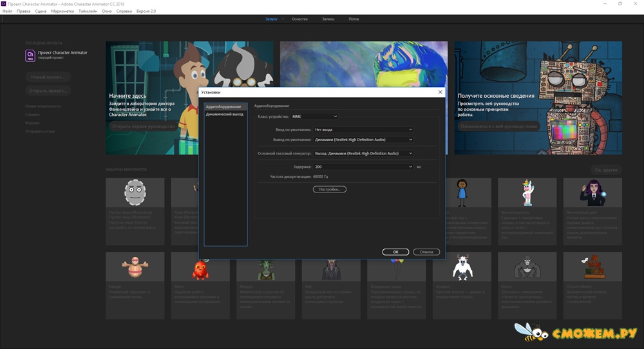Switch to the Запуск workspace tab
This screenshot has width=644, height=349.
click(x=271, y=19)
